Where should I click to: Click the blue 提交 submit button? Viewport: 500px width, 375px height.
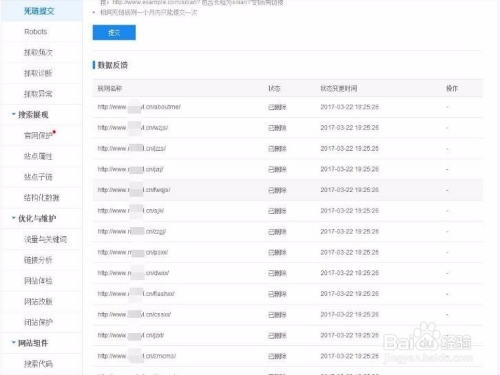click(114, 32)
